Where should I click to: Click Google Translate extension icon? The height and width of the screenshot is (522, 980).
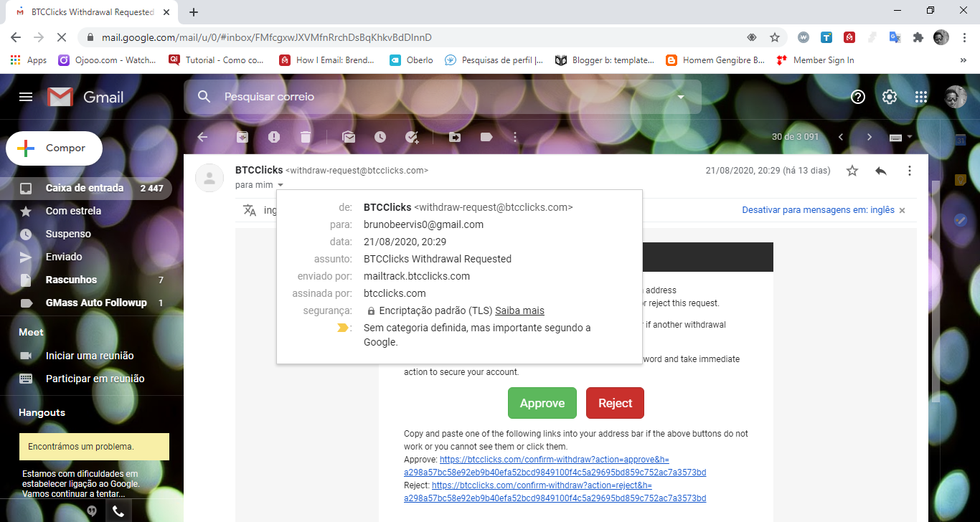click(895, 37)
